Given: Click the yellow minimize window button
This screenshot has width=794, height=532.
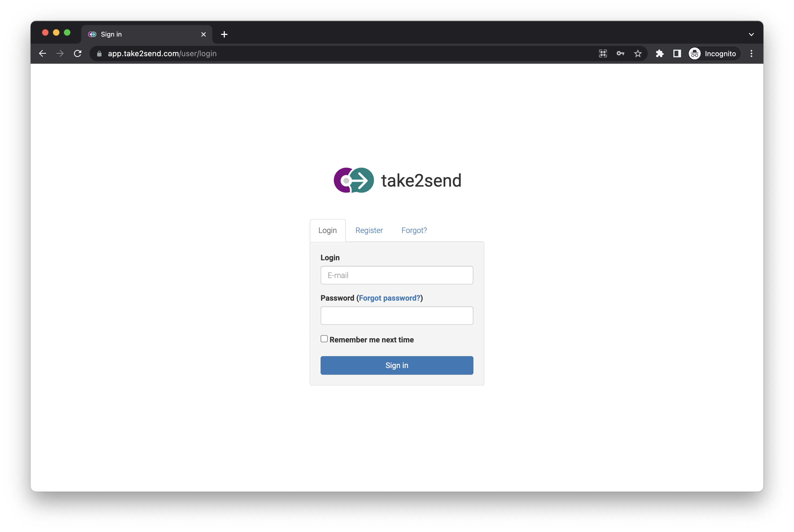Looking at the screenshot, I should pos(56,32).
